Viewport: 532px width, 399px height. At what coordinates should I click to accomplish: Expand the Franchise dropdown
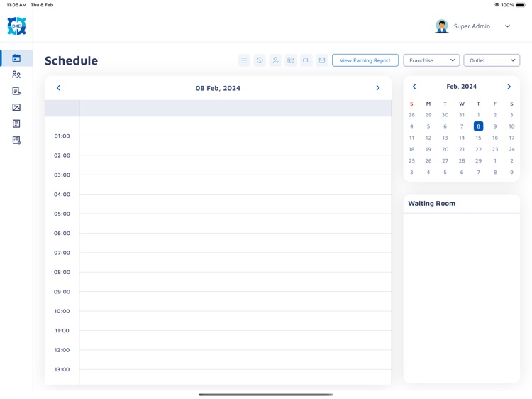point(431,60)
